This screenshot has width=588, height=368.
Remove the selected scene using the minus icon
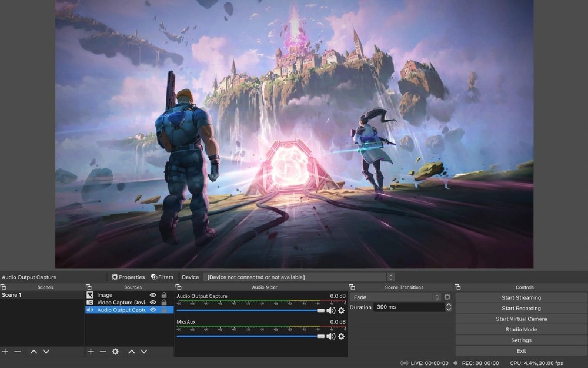(x=18, y=352)
